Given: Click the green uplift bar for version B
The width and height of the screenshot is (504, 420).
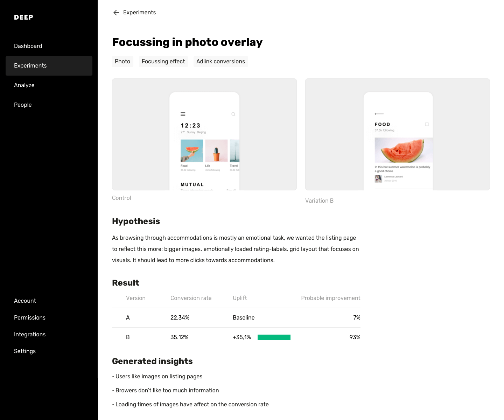Looking at the screenshot, I should coord(274,337).
